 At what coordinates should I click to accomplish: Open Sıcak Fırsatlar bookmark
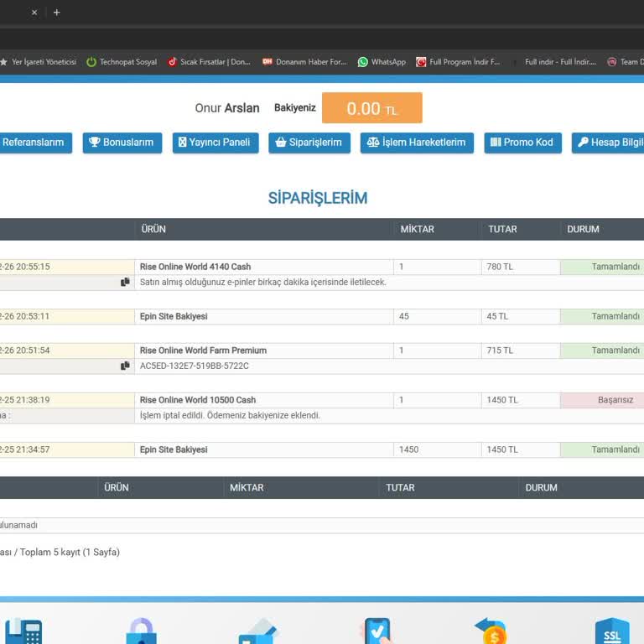(x=209, y=62)
